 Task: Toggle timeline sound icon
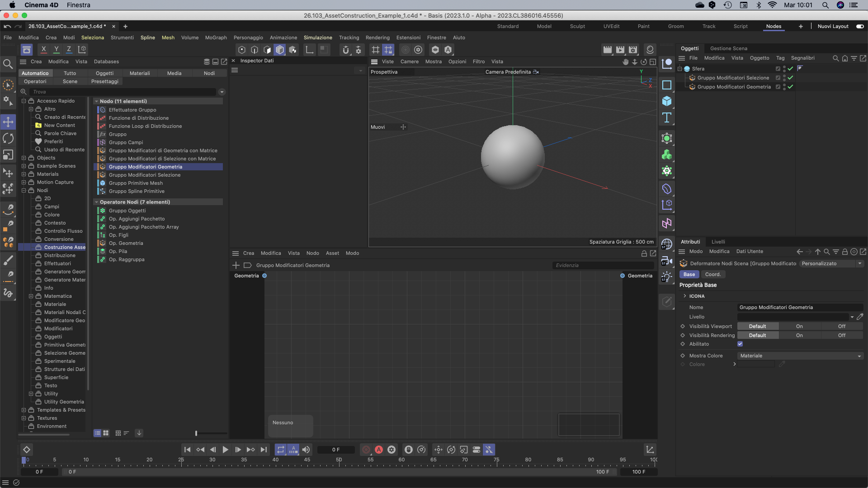point(306,450)
